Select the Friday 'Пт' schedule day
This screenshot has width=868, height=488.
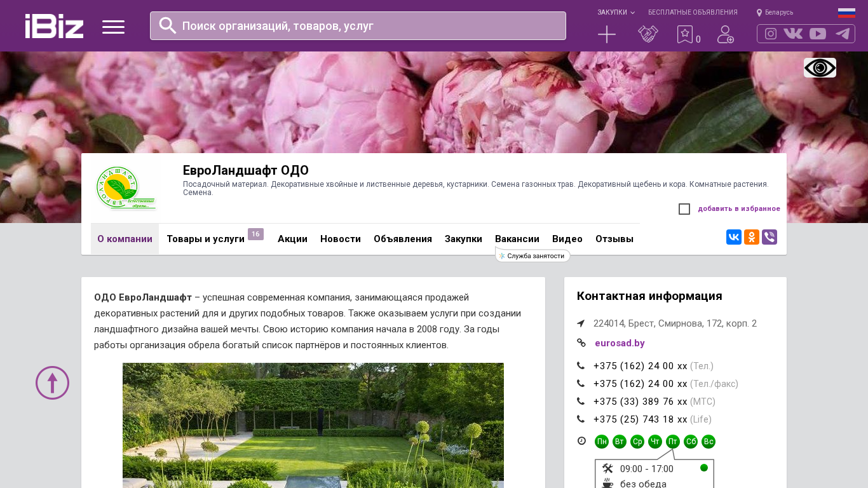pyautogui.click(x=673, y=442)
